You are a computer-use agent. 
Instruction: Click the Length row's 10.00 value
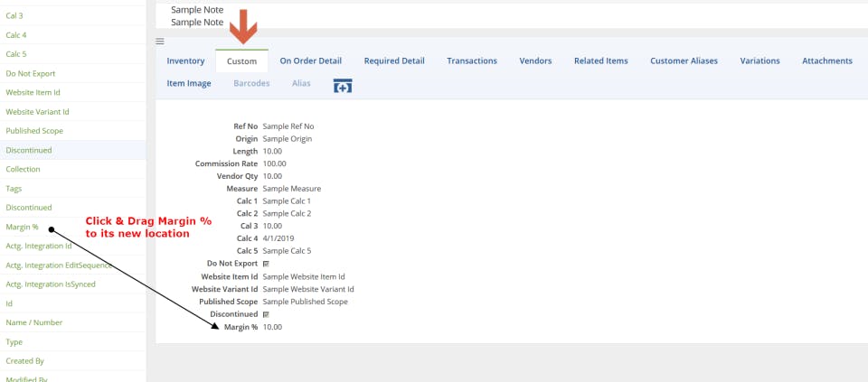tap(272, 152)
